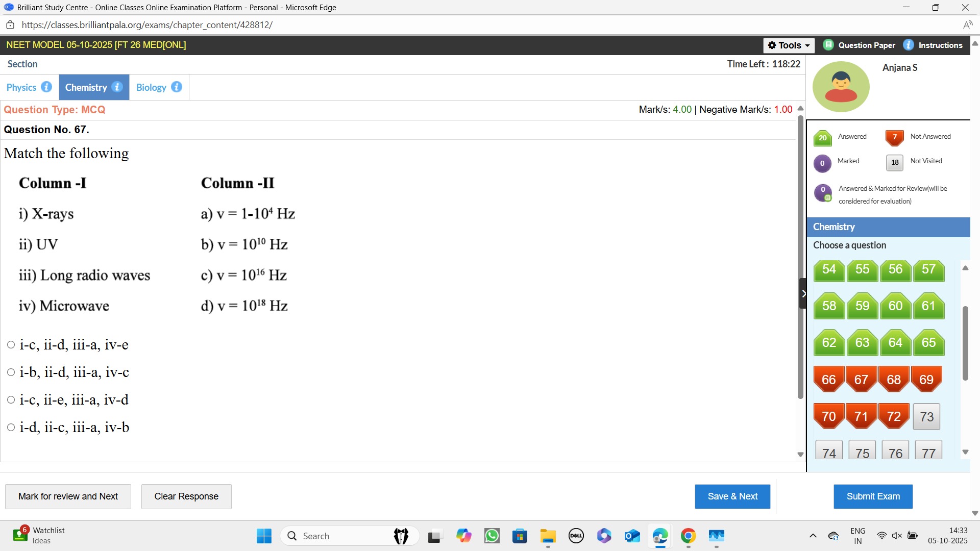Choose option i-b, ii-d, iii-a, iv-c
The image size is (980, 551).
point(11,372)
